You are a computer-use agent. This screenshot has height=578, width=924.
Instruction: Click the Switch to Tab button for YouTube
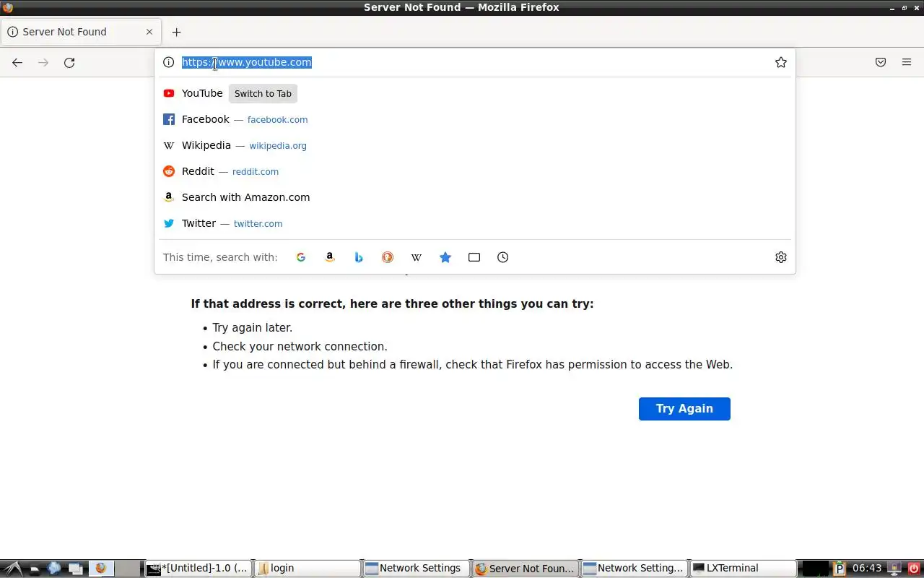tap(263, 94)
